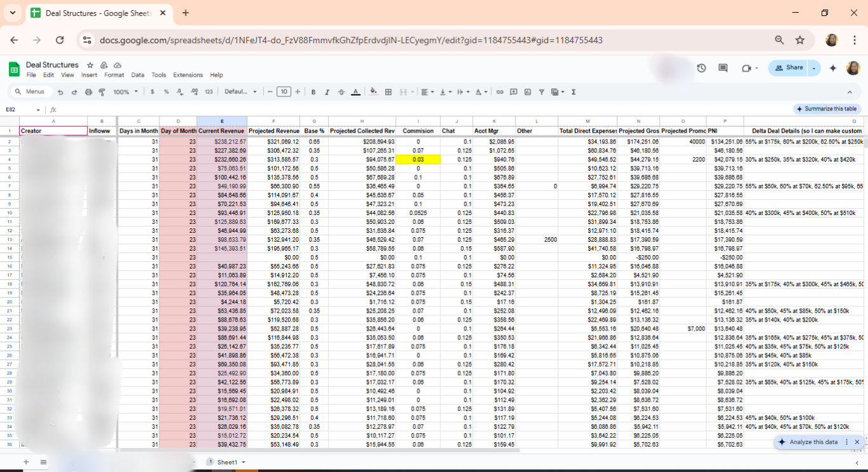This screenshot has width=868, height=472.
Task: Apply currency format with the dollar icon
Action: point(152,92)
